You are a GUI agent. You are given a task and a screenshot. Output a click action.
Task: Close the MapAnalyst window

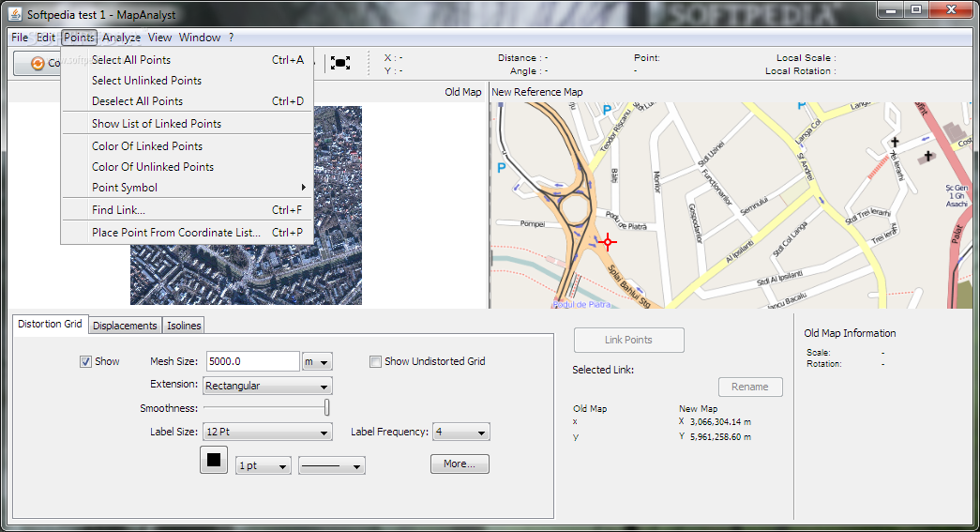[x=951, y=10]
